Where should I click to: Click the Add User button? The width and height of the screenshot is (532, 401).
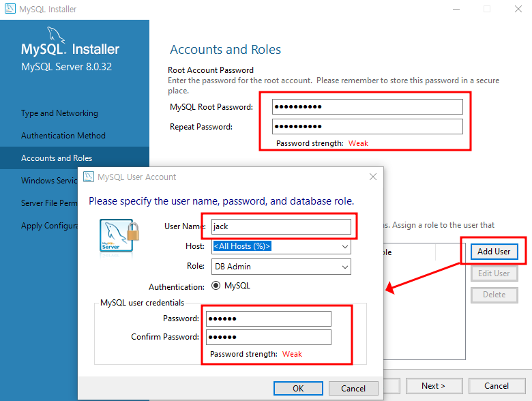point(494,252)
